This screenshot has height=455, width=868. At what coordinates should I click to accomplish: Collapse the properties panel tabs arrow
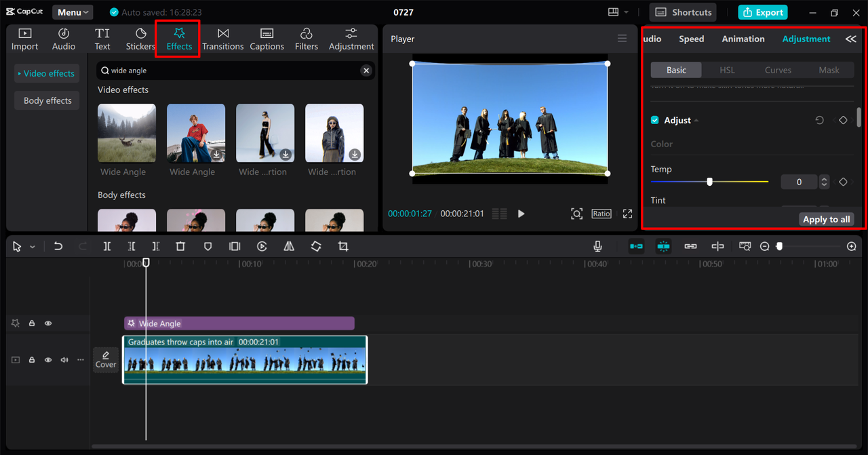[x=850, y=39]
